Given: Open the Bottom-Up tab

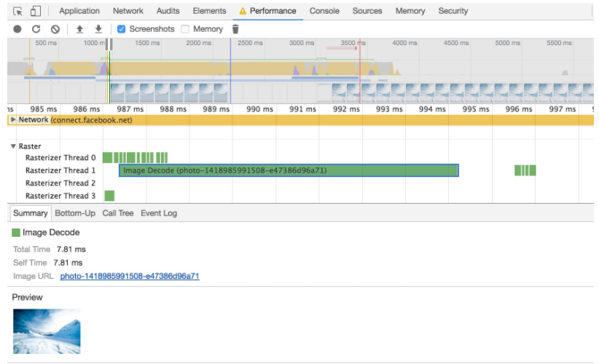Looking at the screenshot, I should click(x=75, y=213).
